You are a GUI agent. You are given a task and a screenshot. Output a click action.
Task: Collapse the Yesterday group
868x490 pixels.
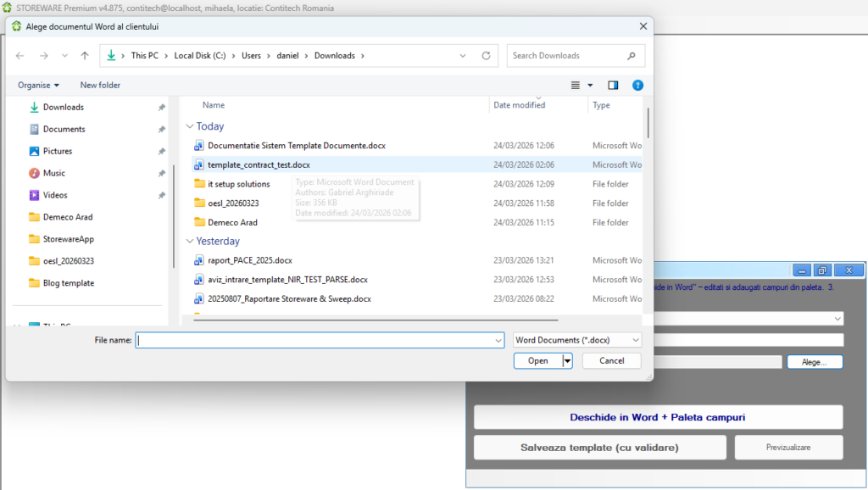[x=190, y=242]
